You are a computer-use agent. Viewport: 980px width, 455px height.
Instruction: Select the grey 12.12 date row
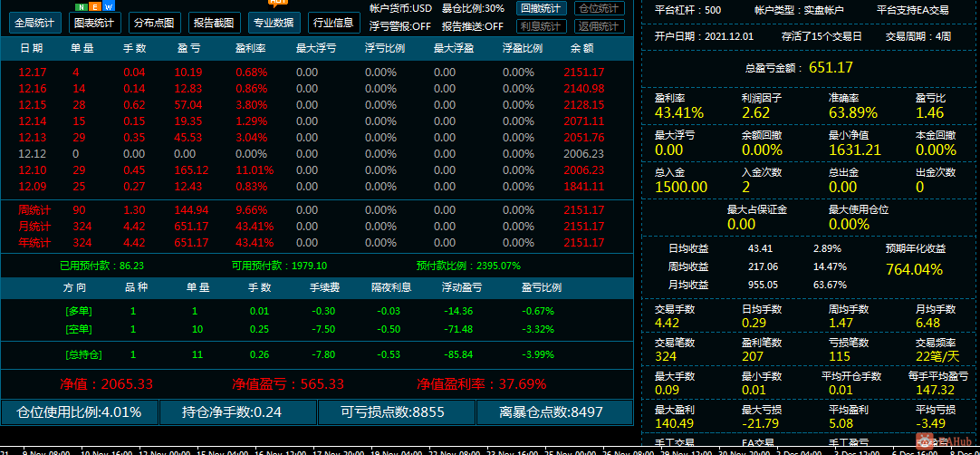click(316, 153)
